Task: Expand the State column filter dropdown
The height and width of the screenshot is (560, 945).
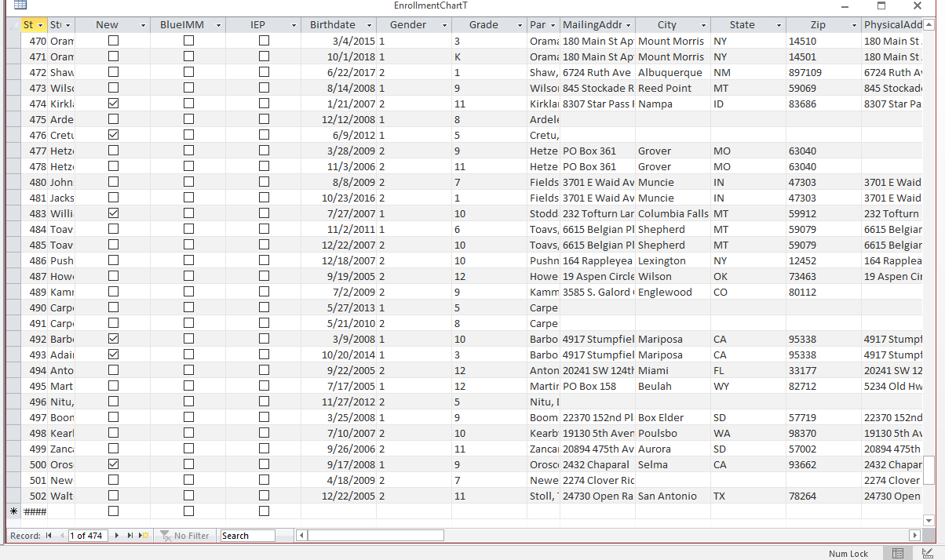Action: [x=779, y=25]
